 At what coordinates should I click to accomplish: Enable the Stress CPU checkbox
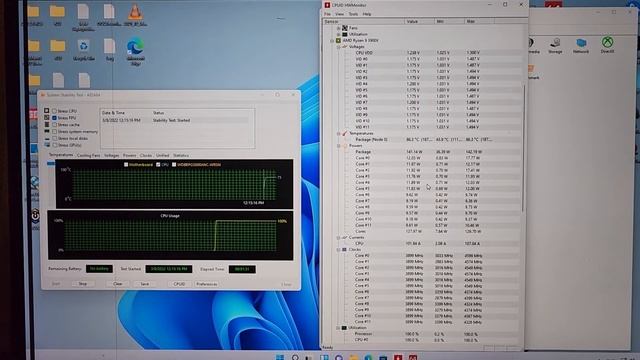click(x=54, y=111)
